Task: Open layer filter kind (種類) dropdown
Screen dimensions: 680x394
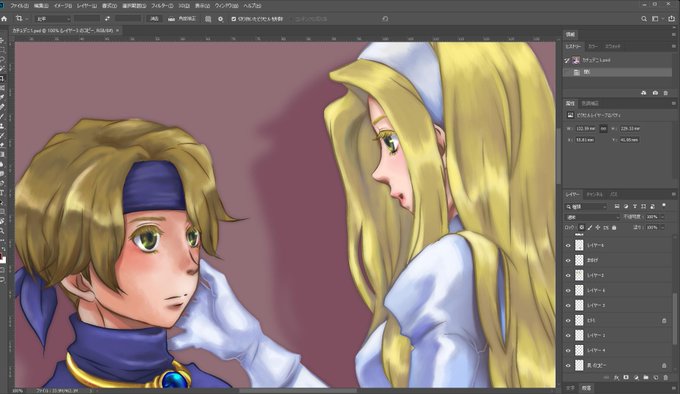Action: tap(586, 206)
